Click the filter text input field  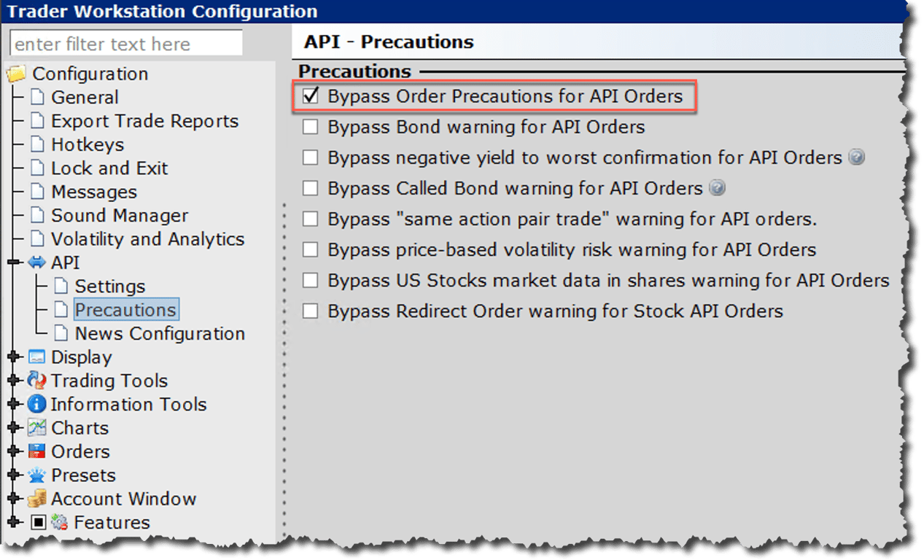pyautogui.click(x=125, y=42)
